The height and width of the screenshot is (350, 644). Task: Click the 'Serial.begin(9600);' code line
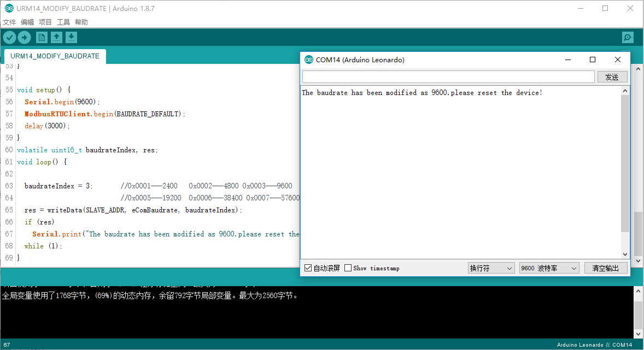click(62, 102)
